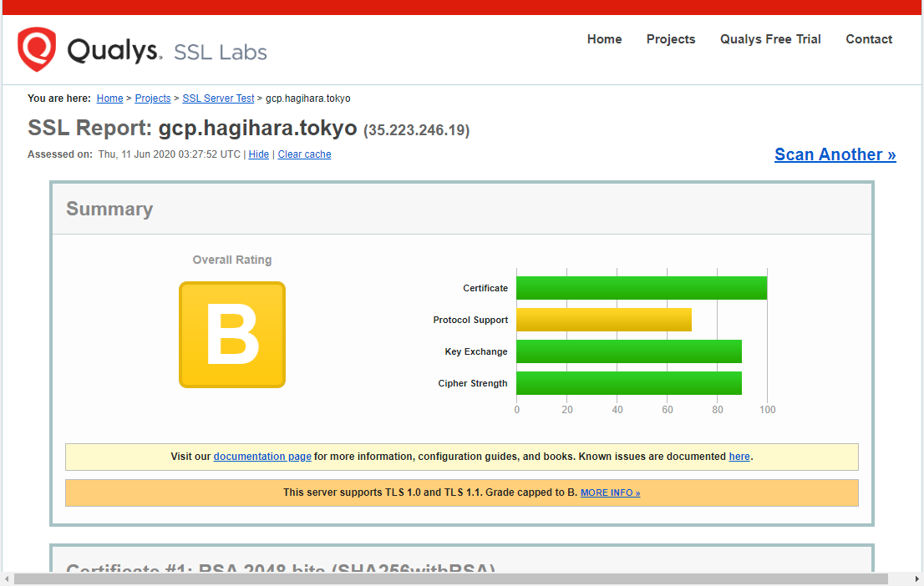Click the 'Grade capped to B' warning text
This screenshot has width=924, height=586.
pyautogui.click(x=531, y=493)
